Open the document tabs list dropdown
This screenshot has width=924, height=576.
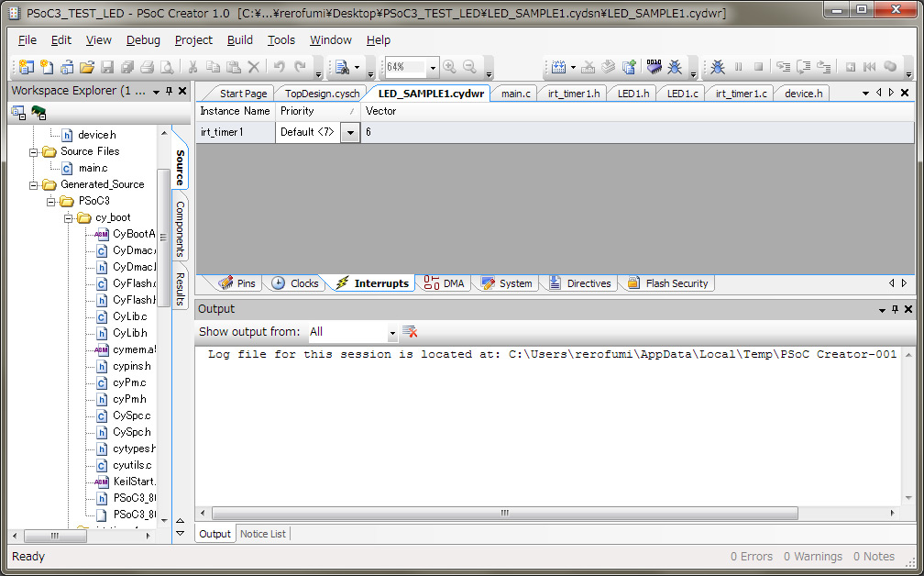pyautogui.click(x=865, y=94)
